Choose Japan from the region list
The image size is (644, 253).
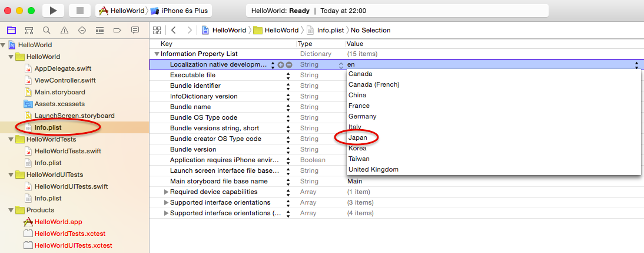tap(358, 137)
